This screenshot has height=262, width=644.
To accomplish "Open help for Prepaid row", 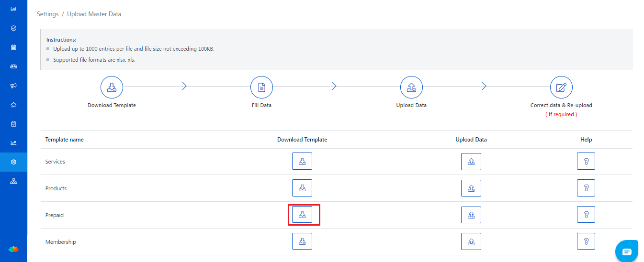I will (x=586, y=215).
